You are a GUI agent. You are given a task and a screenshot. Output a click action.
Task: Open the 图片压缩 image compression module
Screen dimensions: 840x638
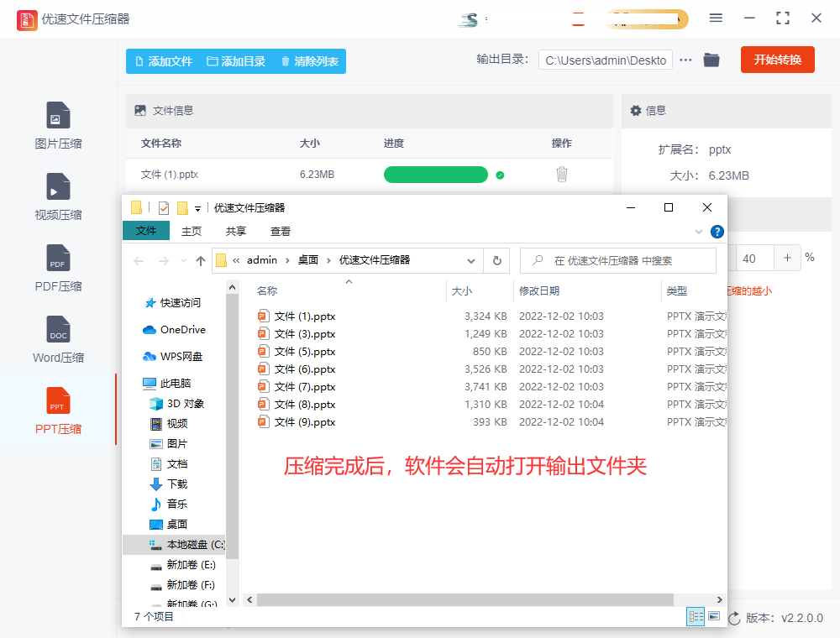58,125
